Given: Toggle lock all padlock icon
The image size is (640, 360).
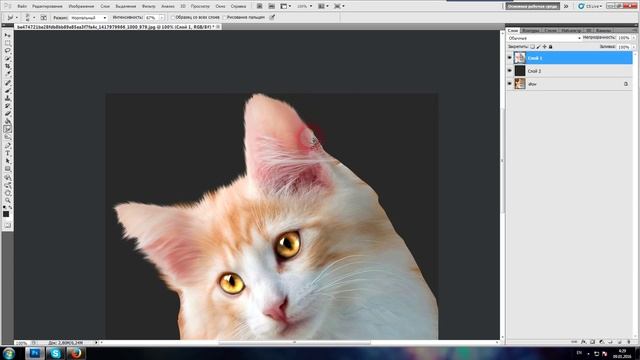Looking at the screenshot, I should click(x=550, y=47).
